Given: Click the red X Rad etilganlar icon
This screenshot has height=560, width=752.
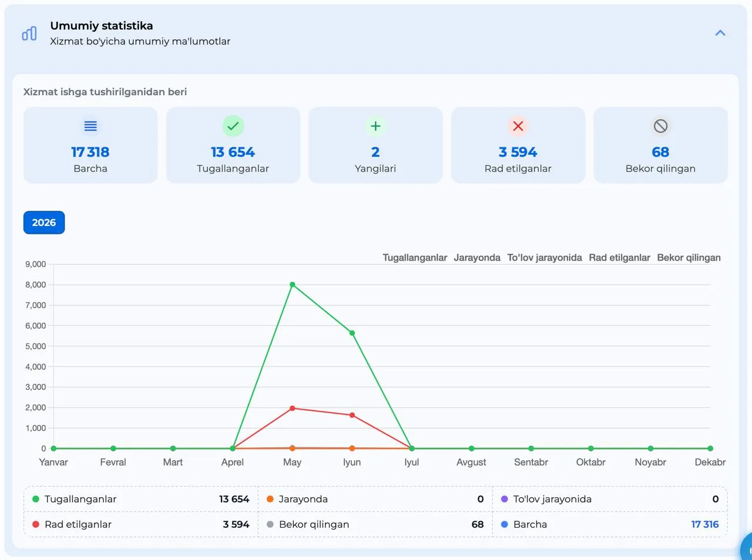Looking at the screenshot, I should click(x=518, y=126).
